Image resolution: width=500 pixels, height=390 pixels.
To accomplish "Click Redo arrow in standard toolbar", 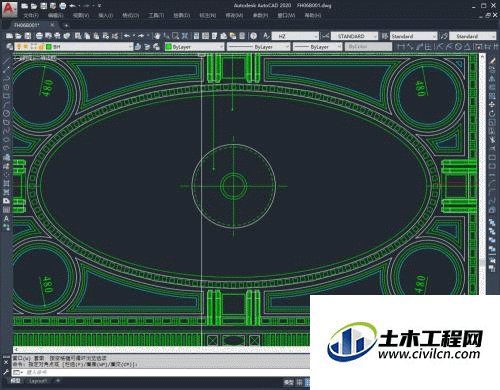I will 141,36.
